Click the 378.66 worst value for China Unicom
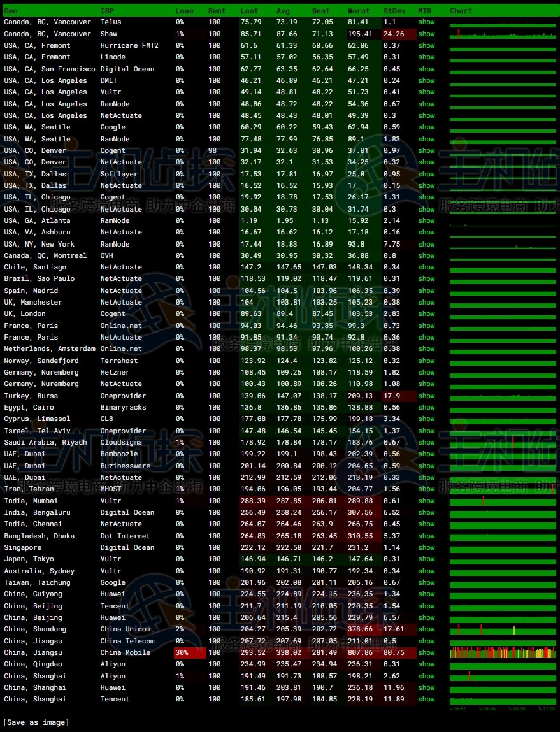Viewport: 560px width, 732px height. point(360,629)
